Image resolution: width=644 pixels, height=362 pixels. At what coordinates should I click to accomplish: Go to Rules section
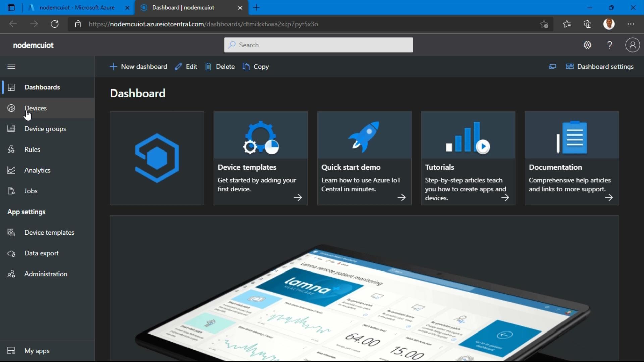click(x=32, y=149)
